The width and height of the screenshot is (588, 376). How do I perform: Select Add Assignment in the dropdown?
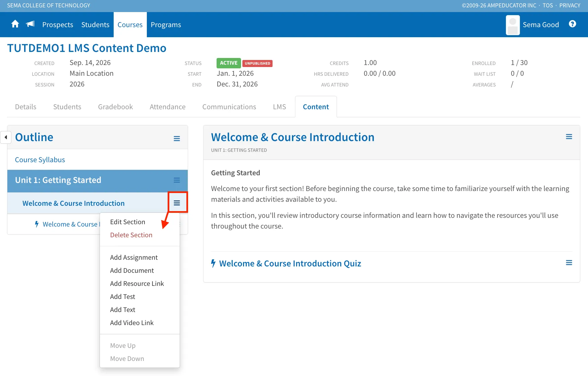134,257
